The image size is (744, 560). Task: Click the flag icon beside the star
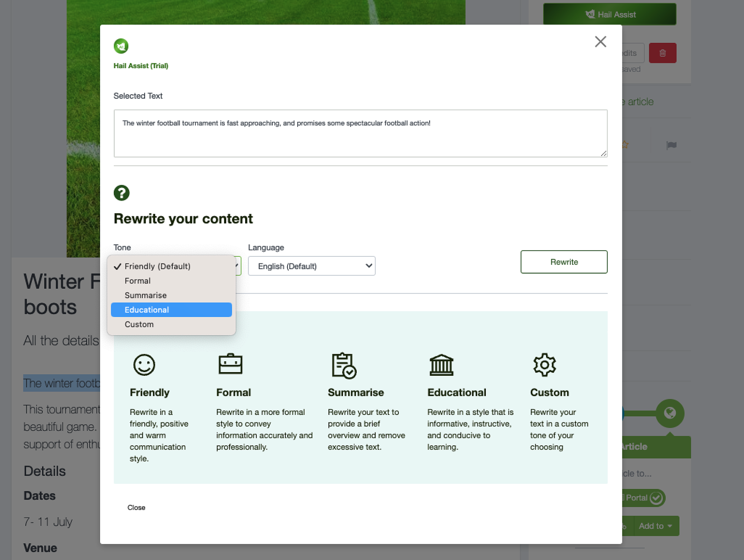pos(671,145)
